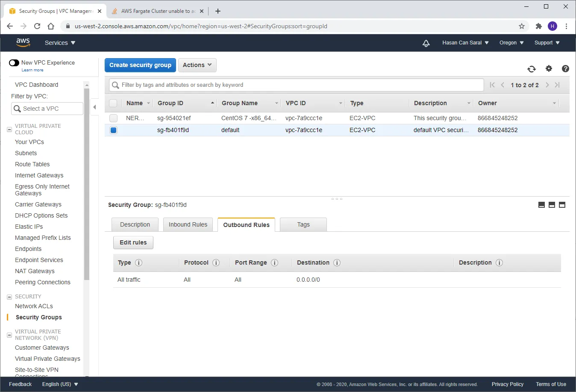Go to previous page of results

pos(503,85)
